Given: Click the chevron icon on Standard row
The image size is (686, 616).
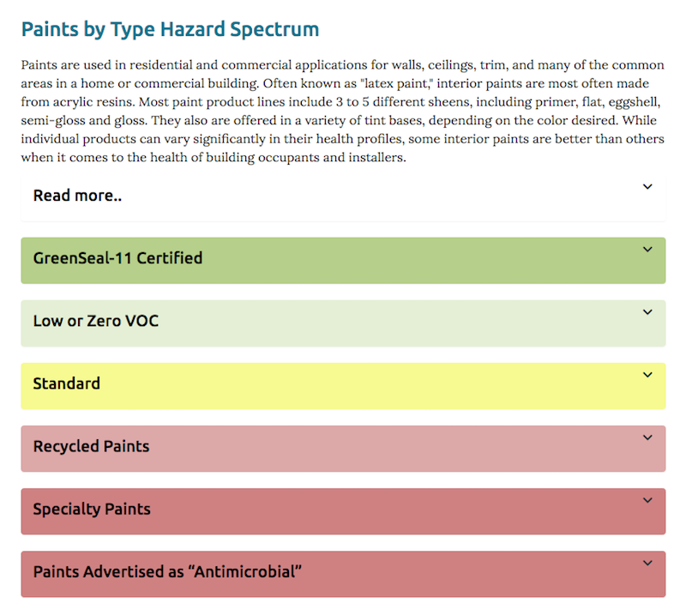Looking at the screenshot, I should [647, 375].
